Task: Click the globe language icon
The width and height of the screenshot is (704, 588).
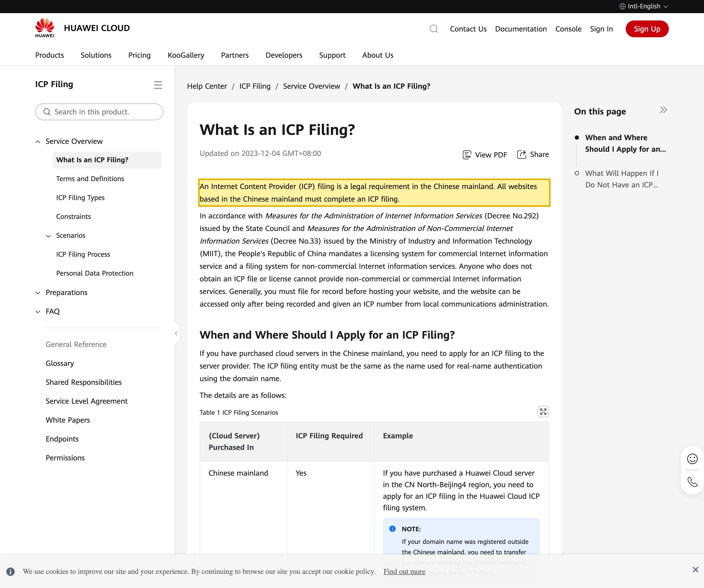Action: coord(622,6)
